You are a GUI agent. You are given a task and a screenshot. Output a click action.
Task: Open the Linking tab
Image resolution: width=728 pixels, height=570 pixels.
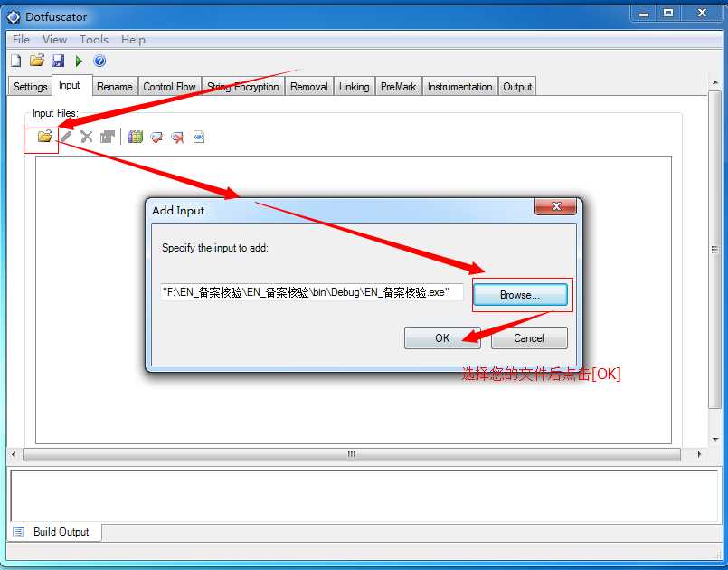[355, 87]
